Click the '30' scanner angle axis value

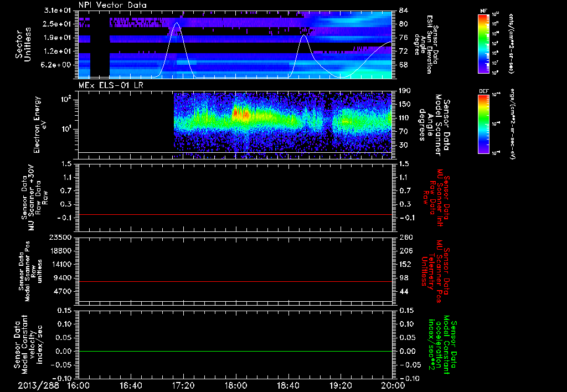404,145
